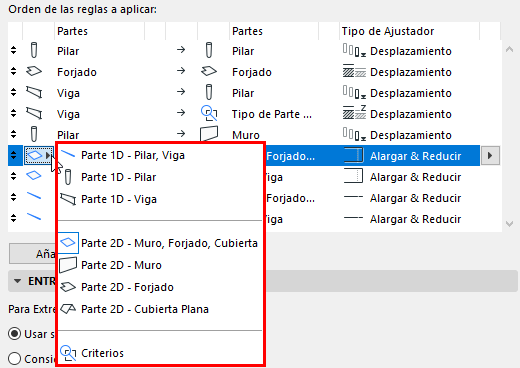Click rule list scrollbar up arrow
This screenshot has height=368, width=520.
tap(509, 50)
